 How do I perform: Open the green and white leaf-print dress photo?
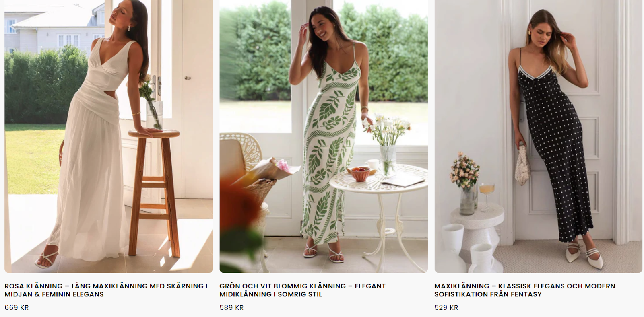point(324,136)
